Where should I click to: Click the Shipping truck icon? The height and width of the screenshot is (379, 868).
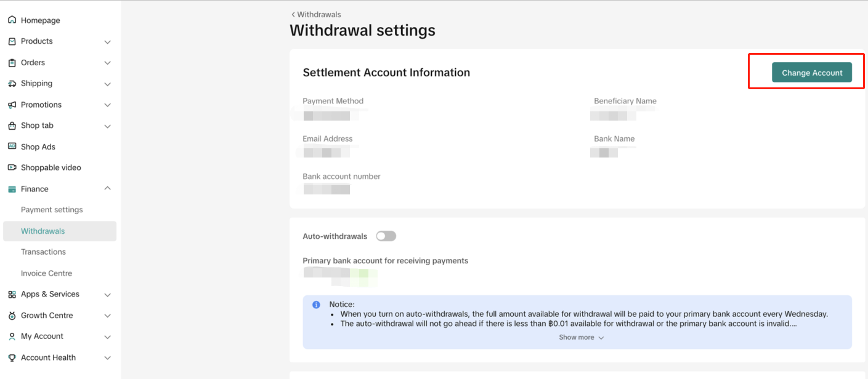click(12, 84)
